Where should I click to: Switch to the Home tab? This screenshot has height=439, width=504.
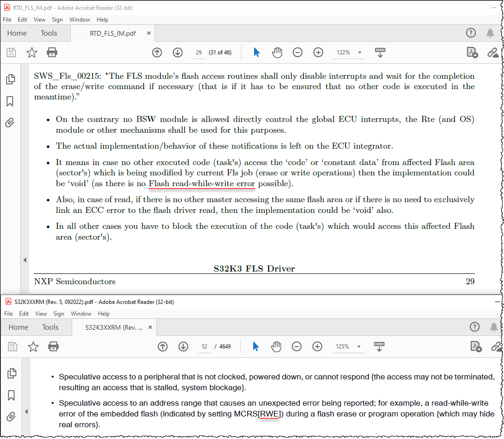coord(17,33)
